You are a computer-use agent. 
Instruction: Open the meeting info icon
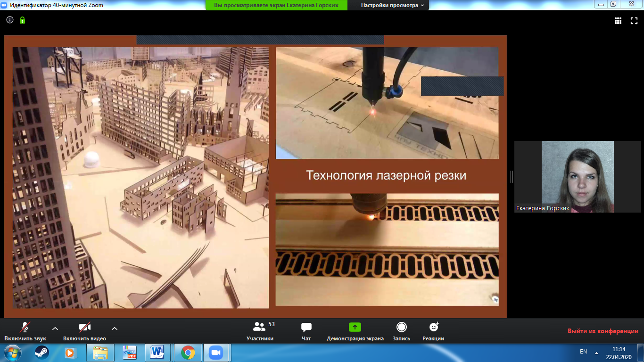(x=10, y=20)
